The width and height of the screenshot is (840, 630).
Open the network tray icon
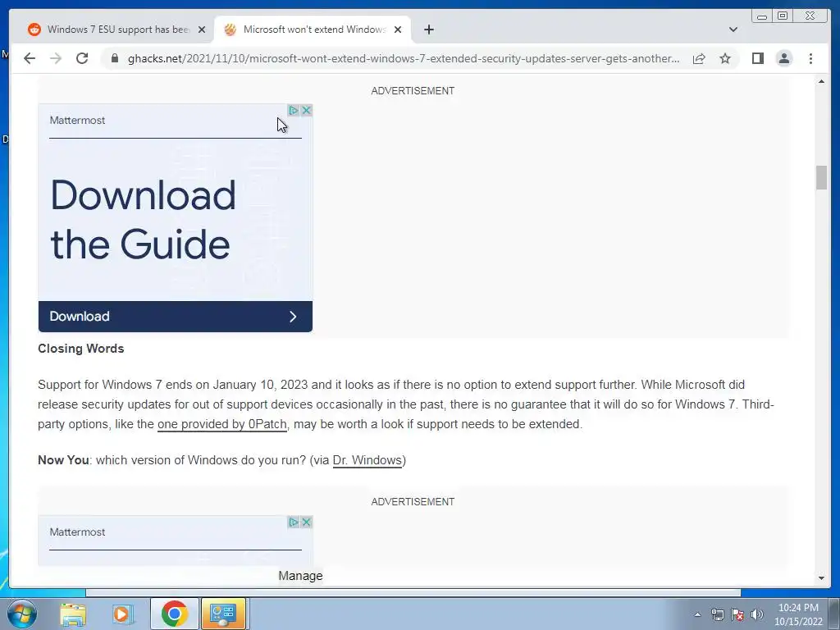coord(717,614)
